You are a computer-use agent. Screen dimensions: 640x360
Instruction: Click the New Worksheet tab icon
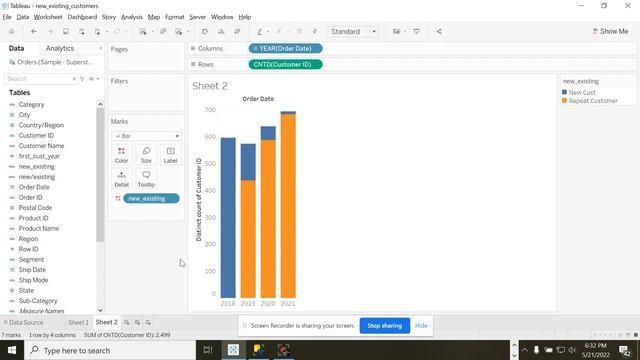click(127, 322)
